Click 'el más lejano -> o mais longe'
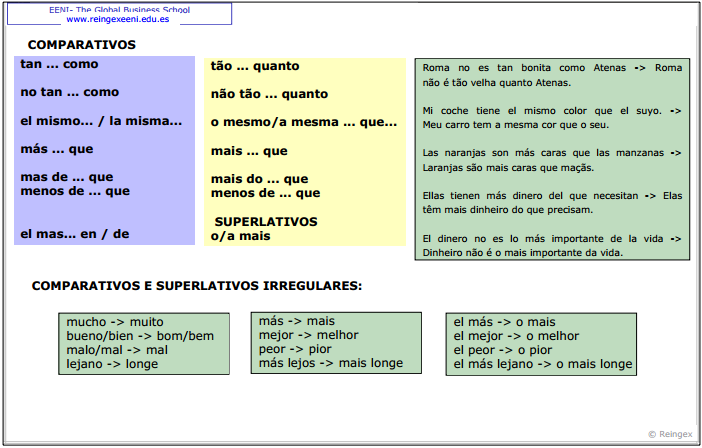702x448 pixels. 543,364
